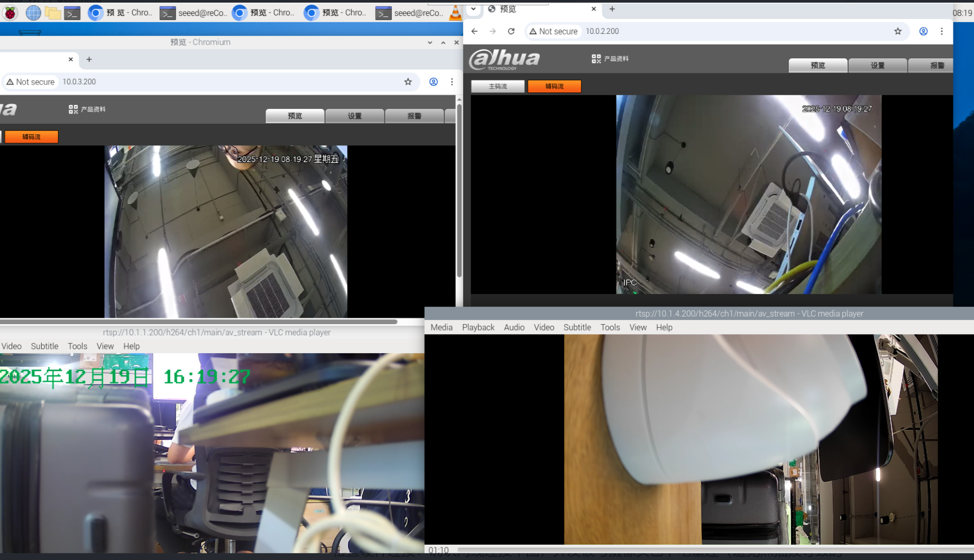Reload the 10.0.2.200 page

click(511, 31)
